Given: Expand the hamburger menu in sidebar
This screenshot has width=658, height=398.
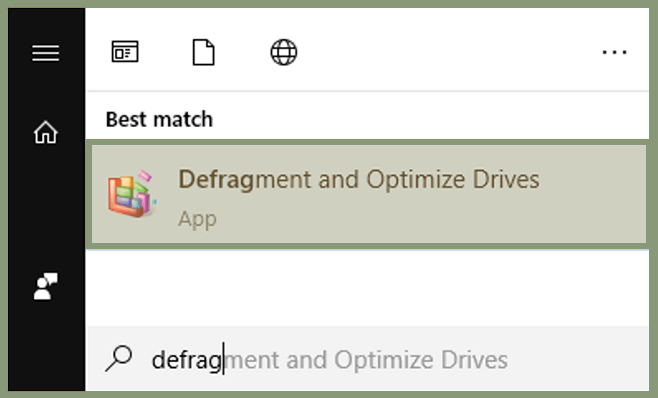Looking at the screenshot, I should (x=46, y=53).
